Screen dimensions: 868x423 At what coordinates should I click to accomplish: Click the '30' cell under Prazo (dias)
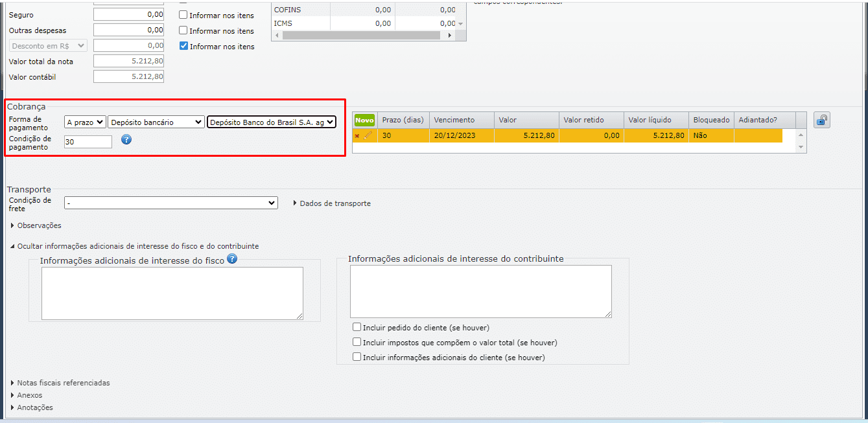click(403, 135)
